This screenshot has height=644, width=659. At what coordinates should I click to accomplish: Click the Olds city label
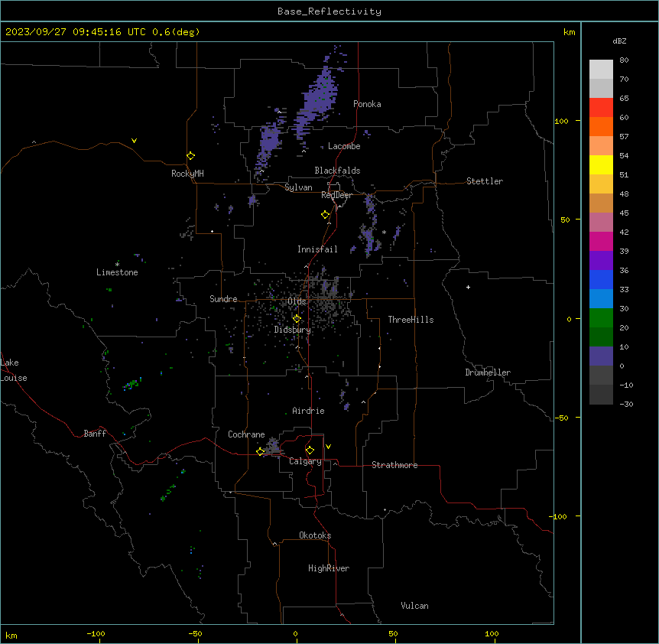(297, 301)
